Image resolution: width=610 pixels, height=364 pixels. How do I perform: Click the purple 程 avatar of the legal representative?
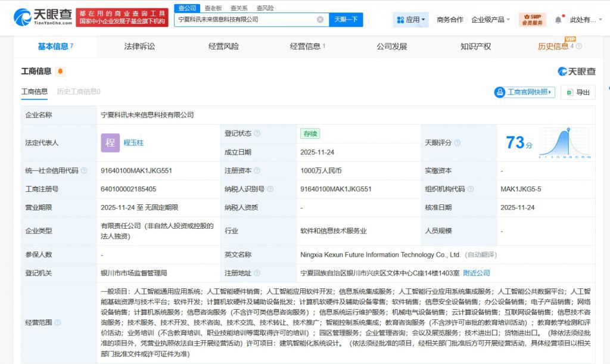tap(110, 142)
